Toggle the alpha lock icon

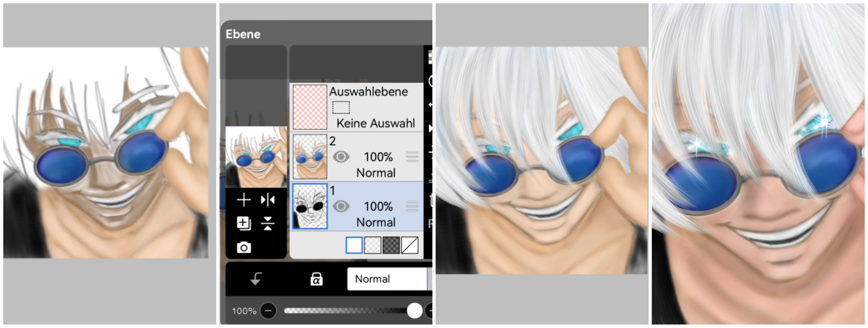(316, 279)
